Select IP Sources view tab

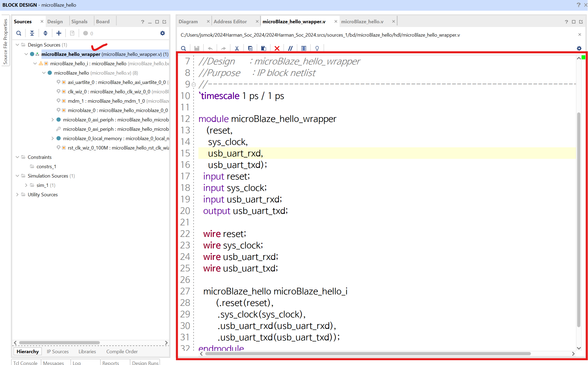pos(58,351)
